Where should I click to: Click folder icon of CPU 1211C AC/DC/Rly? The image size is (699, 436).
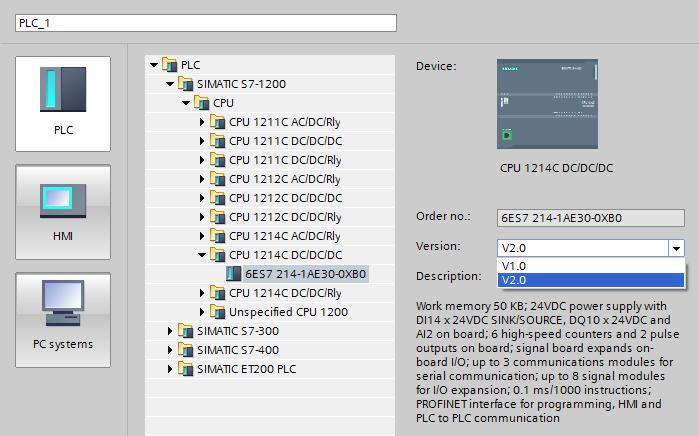pyautogui.click(x=218, y=122)
